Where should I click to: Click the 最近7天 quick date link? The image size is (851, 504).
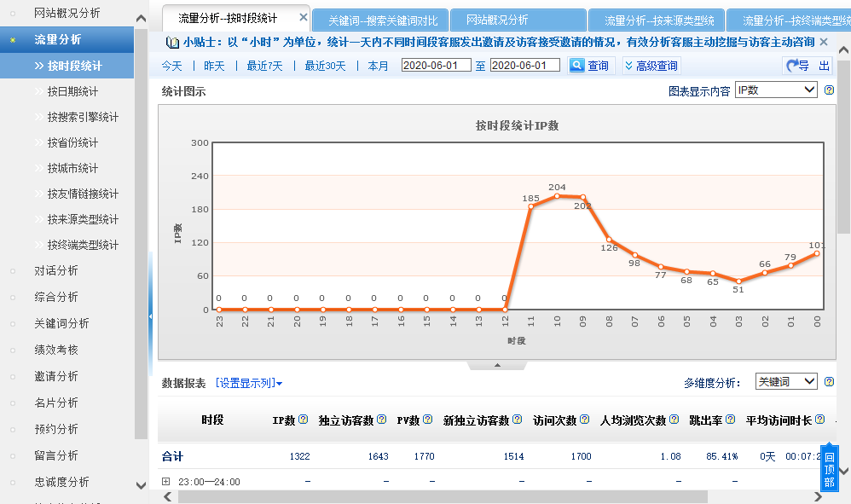click(264, 66)
